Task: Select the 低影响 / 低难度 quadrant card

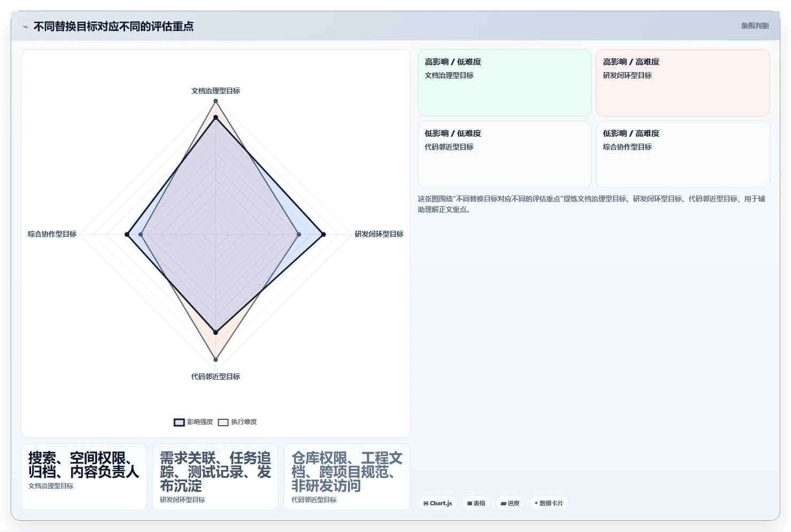Action: point(505,154)
